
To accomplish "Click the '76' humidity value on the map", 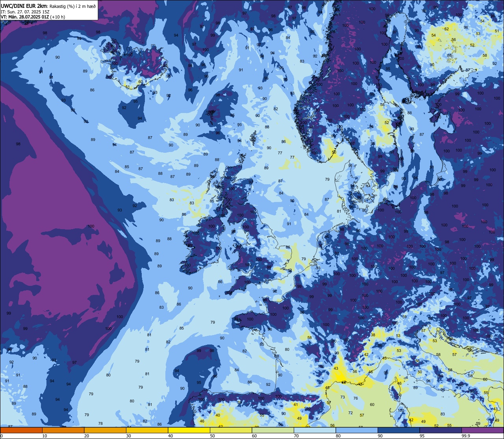I will [x=356, y=398].
